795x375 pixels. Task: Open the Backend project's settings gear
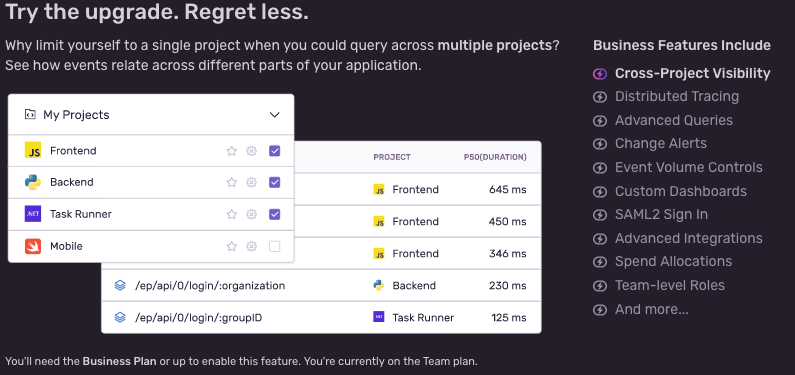click(x=251, y=182)
